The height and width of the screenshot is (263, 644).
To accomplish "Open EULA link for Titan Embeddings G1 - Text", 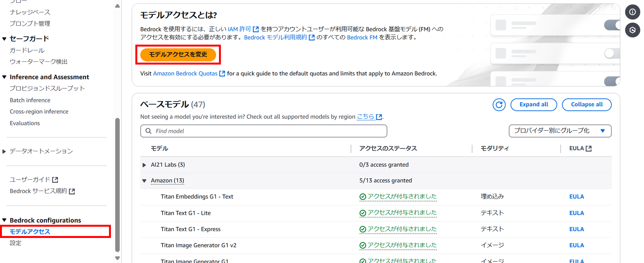I will pyautogui.click(x=576, y=197).
